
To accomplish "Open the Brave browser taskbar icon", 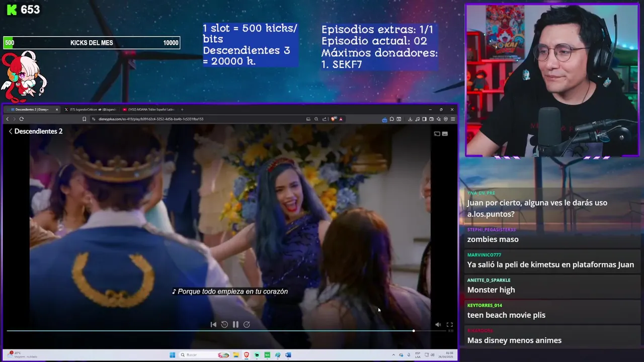I will coord(247,355).
